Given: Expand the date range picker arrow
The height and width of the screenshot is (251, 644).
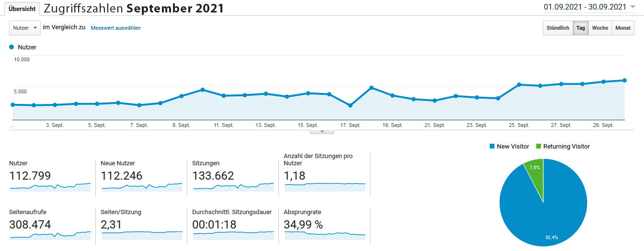Looking at the screenshot, I should 633,7.
